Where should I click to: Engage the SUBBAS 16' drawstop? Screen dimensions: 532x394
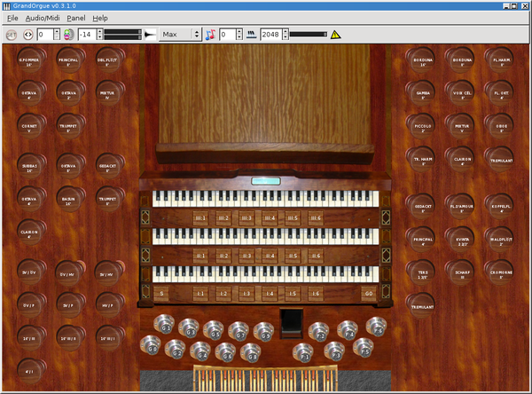click(x=31, y=166)
